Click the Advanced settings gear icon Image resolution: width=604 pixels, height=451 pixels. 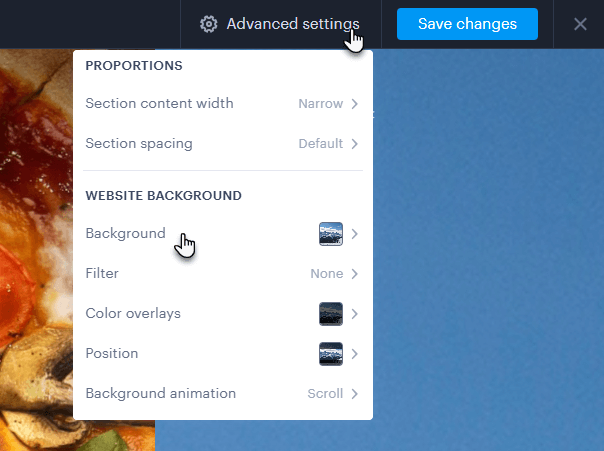208,24
